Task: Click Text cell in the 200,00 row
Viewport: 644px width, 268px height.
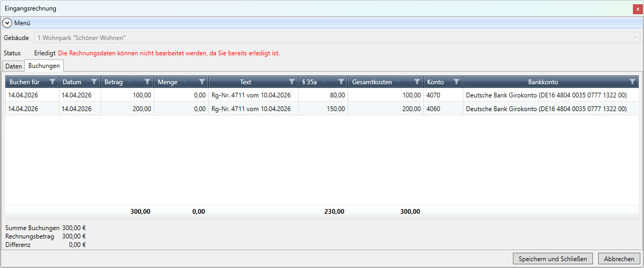Action: coord(253,109)
